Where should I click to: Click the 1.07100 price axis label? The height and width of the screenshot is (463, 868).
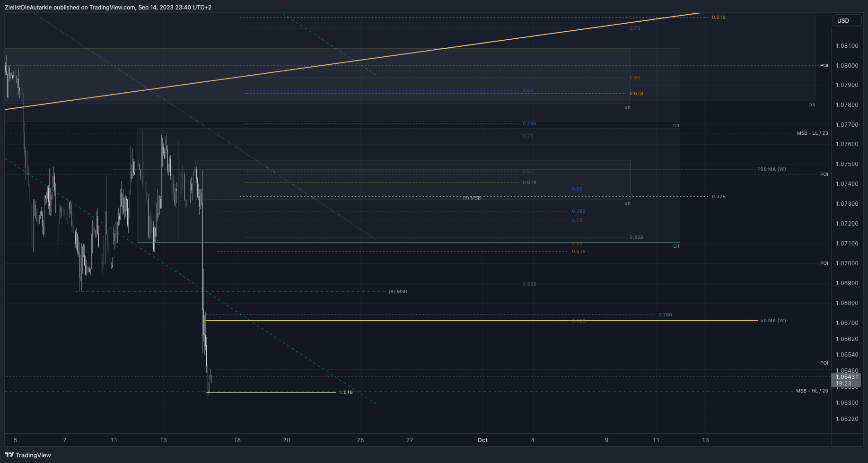847,244
